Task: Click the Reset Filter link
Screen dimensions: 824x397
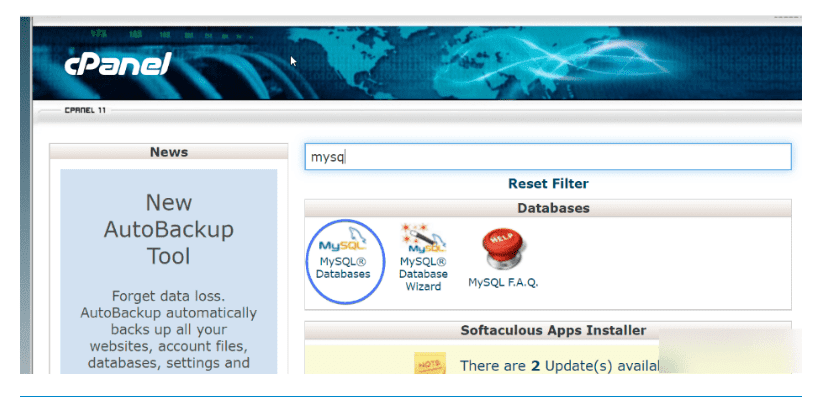Action: pyautogui.click(x=548, y=184)
